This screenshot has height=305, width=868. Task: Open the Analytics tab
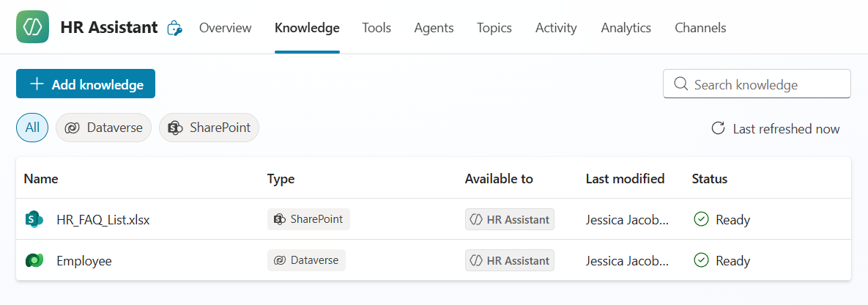(626, 28)
